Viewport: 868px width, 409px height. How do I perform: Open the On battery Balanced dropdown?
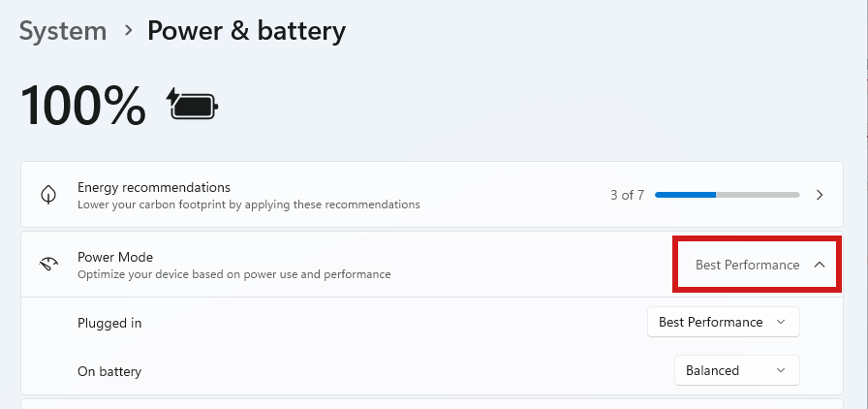pos(737,370)
